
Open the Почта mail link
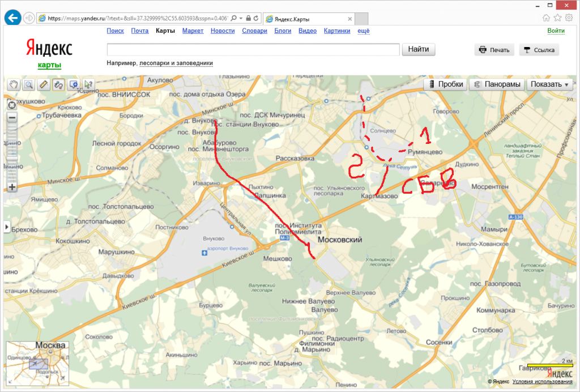pyautogui.click(x=140, y=31)
